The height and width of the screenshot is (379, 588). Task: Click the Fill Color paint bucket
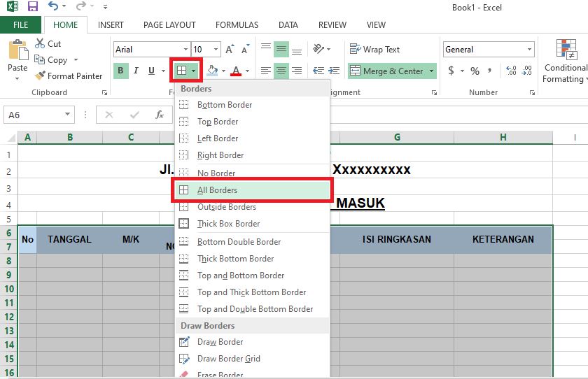[213, 71]
